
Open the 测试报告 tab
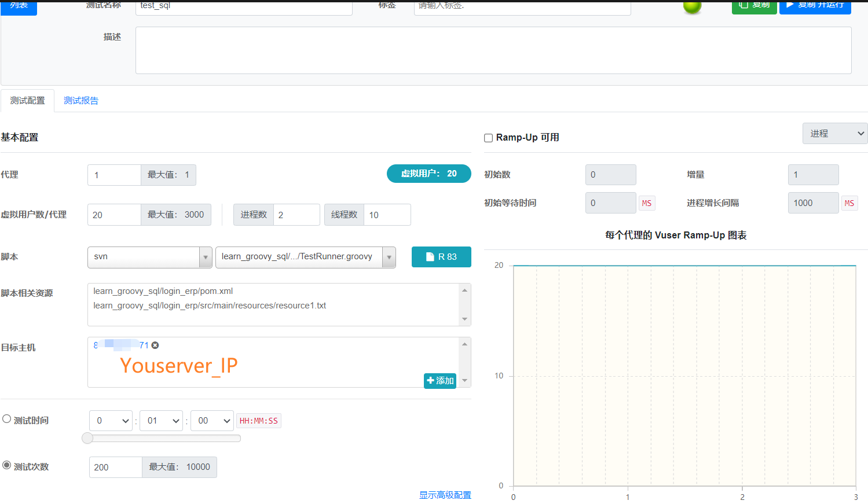pos(81,101)
